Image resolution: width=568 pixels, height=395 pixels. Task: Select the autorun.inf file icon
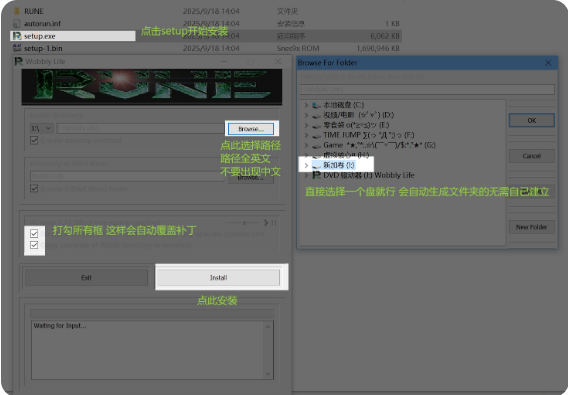[x=17, y=24]
